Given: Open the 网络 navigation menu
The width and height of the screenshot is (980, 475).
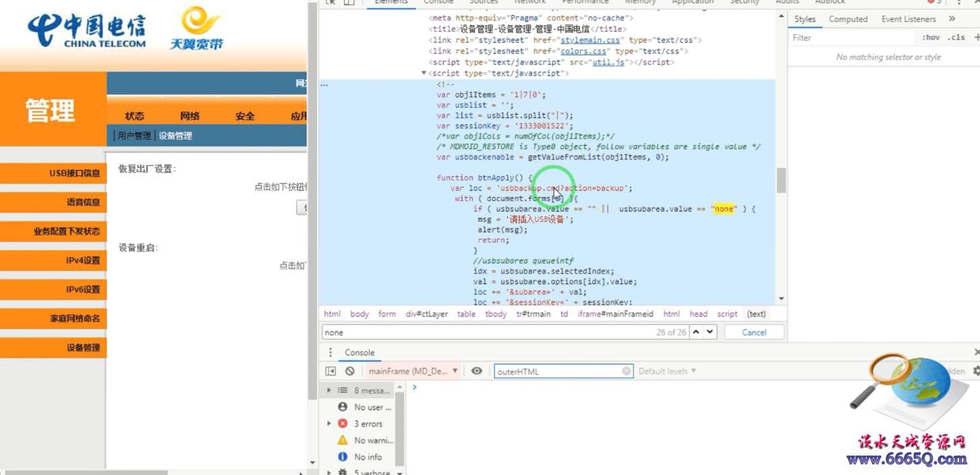Looking at the screenshot, I should click(x=190, y=116).
